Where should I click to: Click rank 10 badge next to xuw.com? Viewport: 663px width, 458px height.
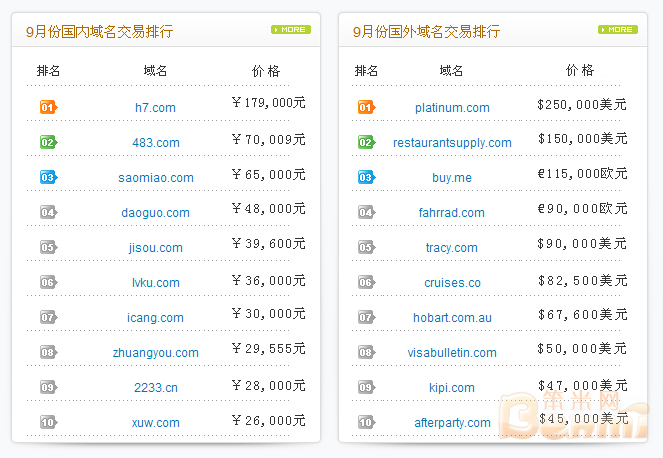pyautogui.click(x=49, y=422)
